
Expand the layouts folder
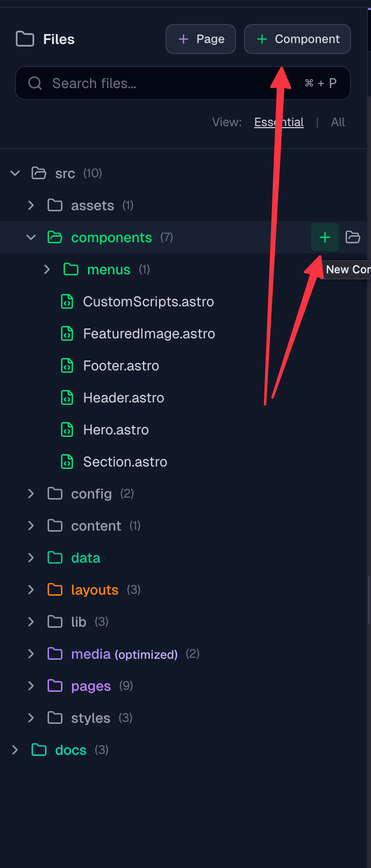coord(30,590)
